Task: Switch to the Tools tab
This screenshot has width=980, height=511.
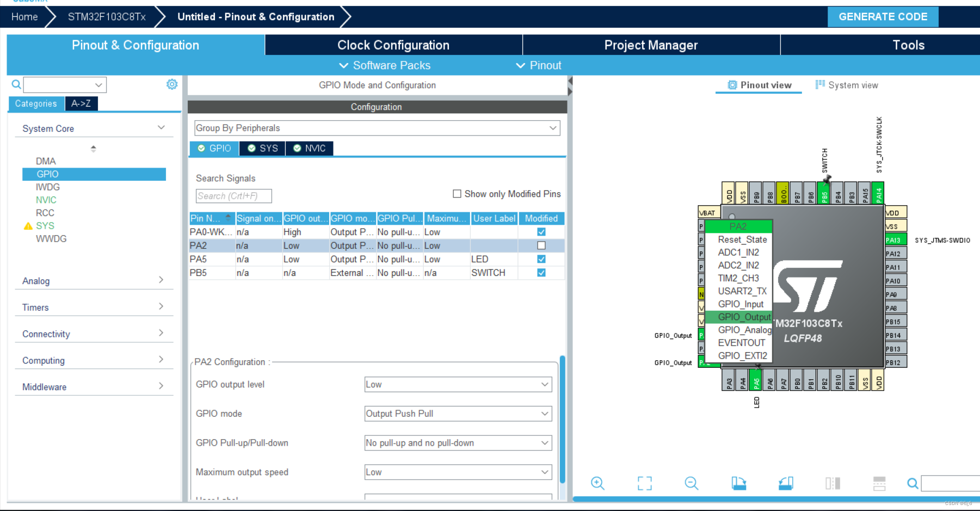Action: pos(908,45)
